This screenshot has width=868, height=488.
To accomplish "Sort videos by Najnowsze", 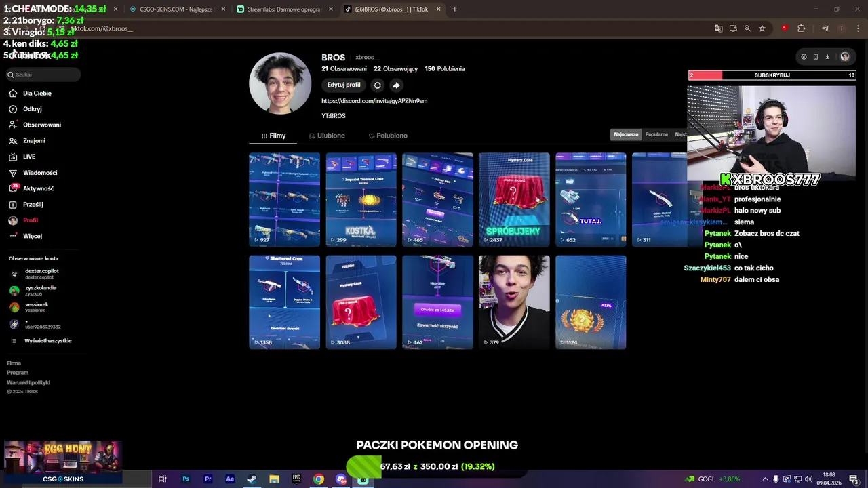I will pos(626,134).
